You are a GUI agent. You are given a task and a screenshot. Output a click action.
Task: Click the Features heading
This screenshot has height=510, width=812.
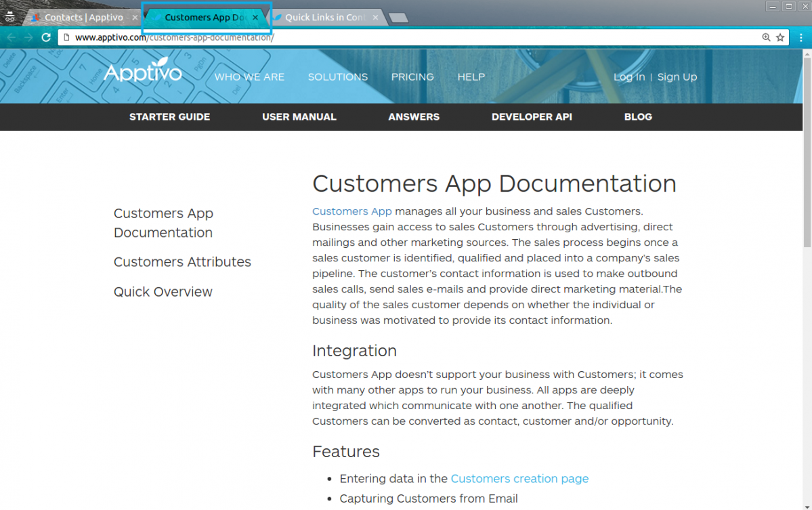click(x=346, y=452)
